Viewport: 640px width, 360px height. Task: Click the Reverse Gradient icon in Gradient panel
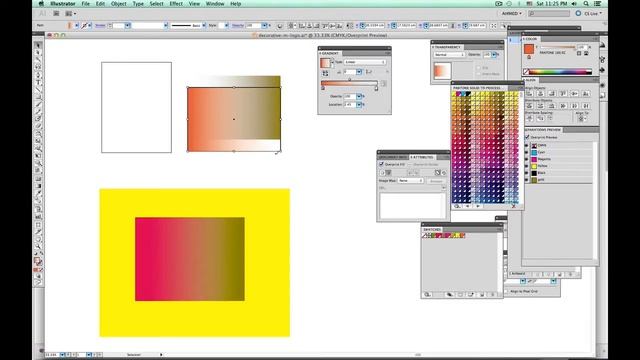point(325,73)
